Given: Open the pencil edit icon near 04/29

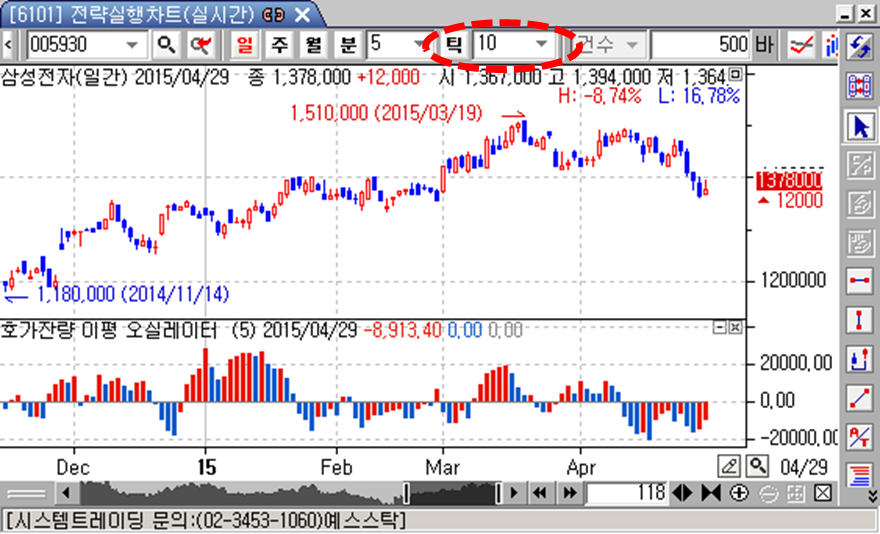Looking at the screenshot, I should coord(730,466).
